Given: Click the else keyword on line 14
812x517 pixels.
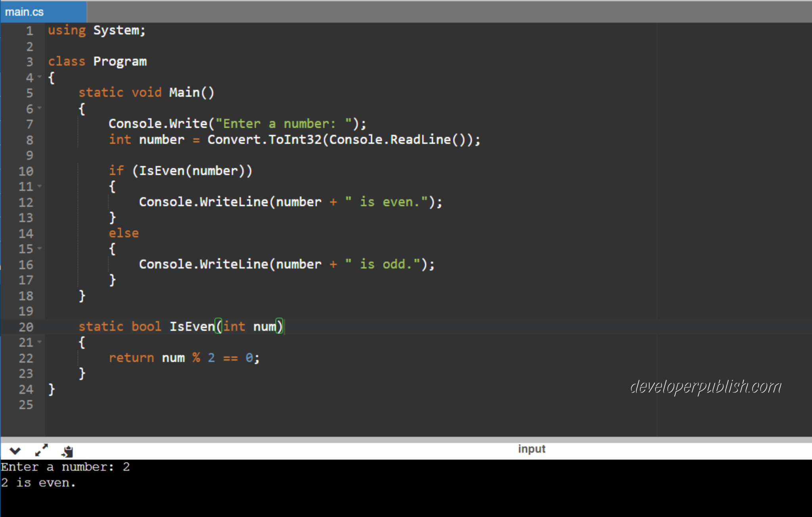Looking at the screenshot, I should [123, 233].
